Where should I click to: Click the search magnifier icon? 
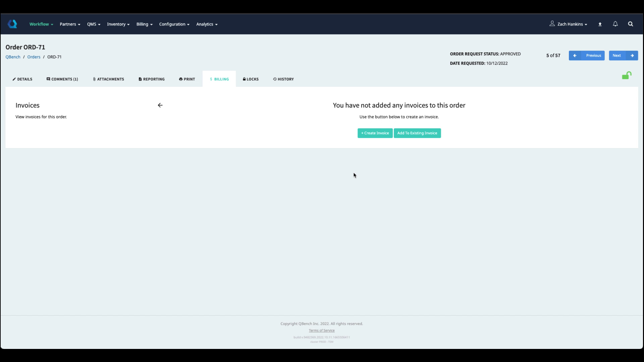coord(630,24)
